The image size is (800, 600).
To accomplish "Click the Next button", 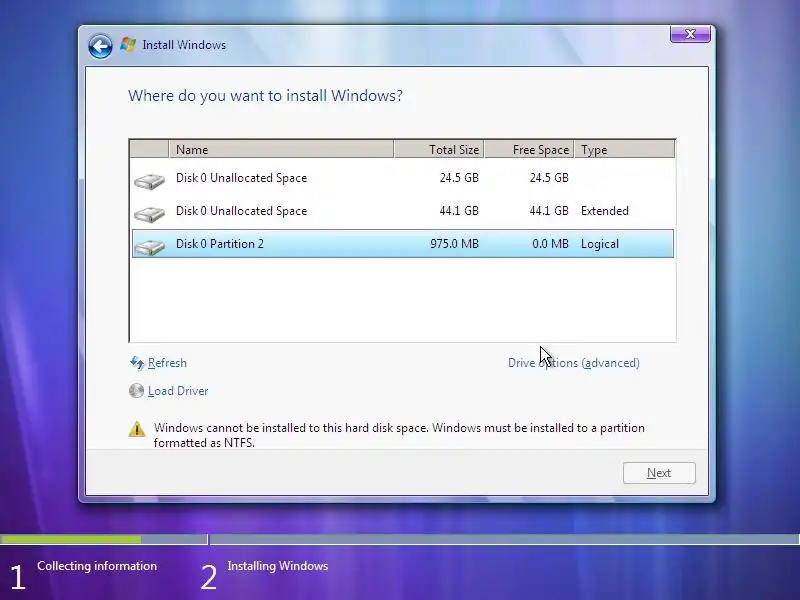I will (659, 473).
